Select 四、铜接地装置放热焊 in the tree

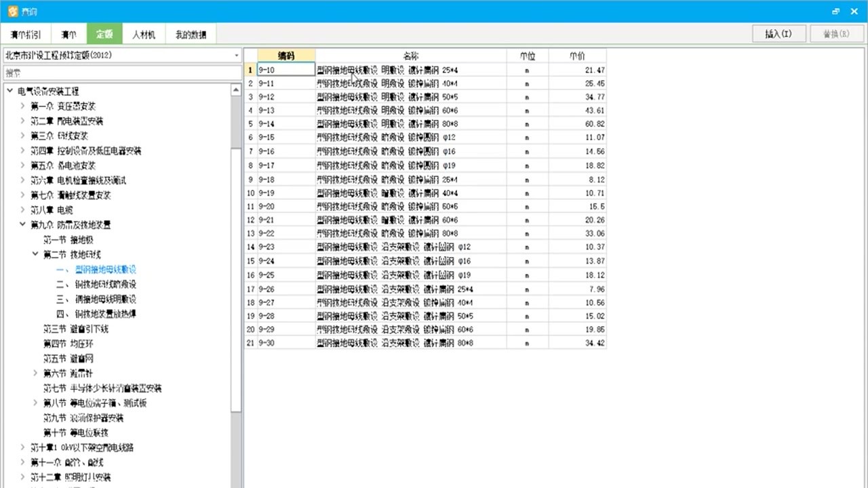click(96, 314)
